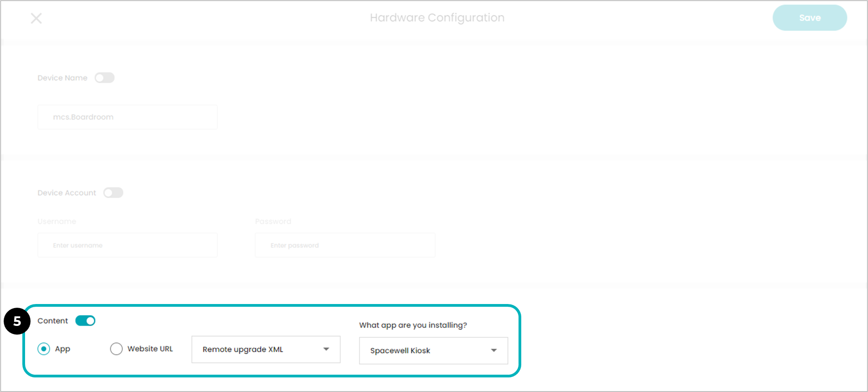The height and width of the screenshot is (392, 868).
Task: Toggle the Device Account switch
Action: click(113, 193)
